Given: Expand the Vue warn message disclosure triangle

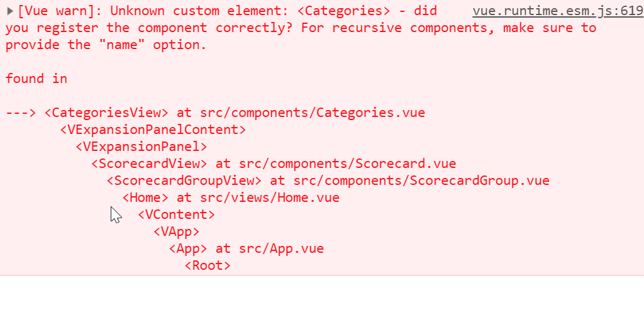Looking at the screenshot, I should pyautogui.click(x=10, y=11).
